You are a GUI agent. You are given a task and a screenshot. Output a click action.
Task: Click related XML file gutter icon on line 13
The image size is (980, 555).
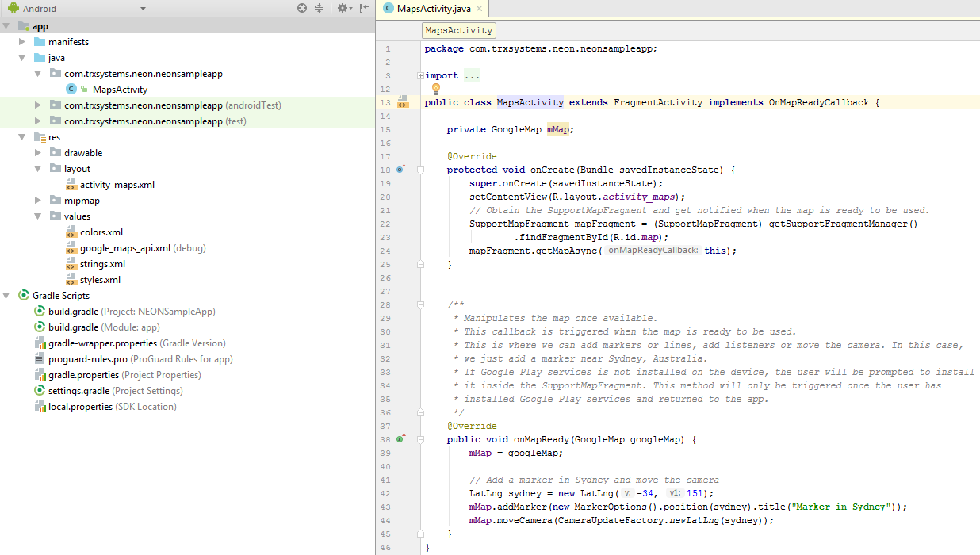(403, 101)
